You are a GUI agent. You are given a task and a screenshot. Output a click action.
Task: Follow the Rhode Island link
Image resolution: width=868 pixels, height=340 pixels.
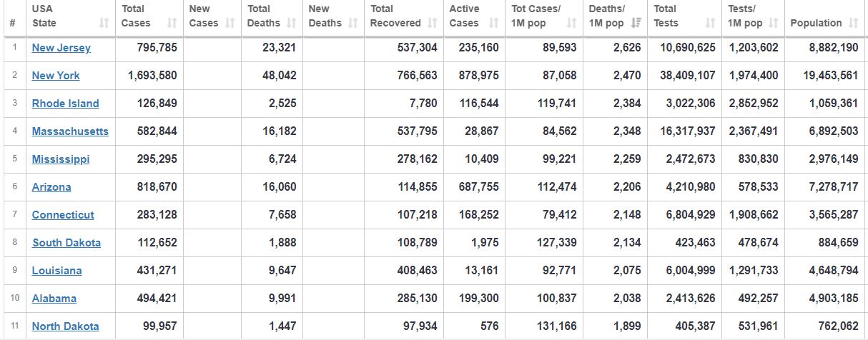tap(66, 104)
